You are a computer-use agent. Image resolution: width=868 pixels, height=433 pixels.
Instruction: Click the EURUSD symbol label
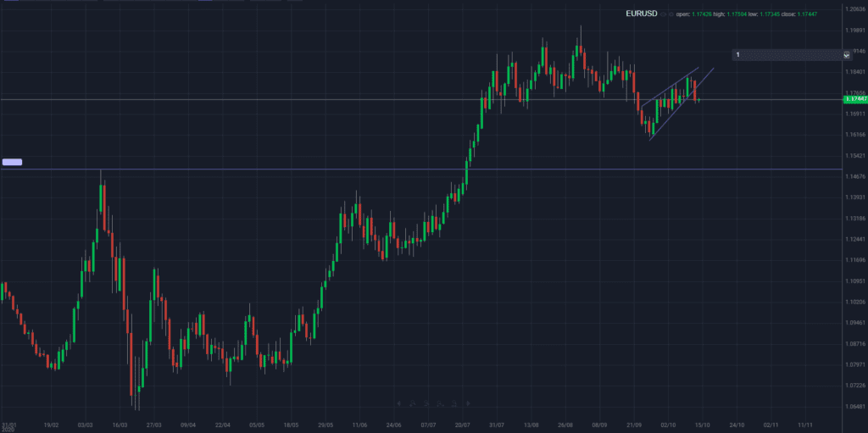pos(642,14)
